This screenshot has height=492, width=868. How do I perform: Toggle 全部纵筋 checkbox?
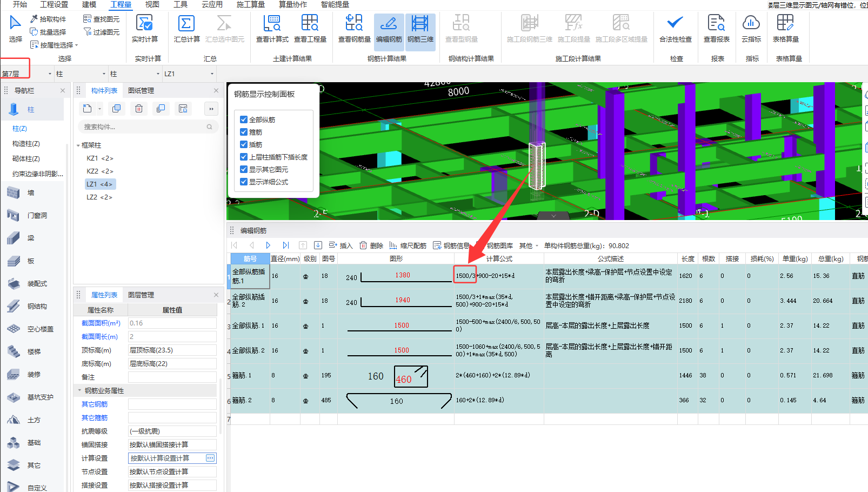click(244, 119)
